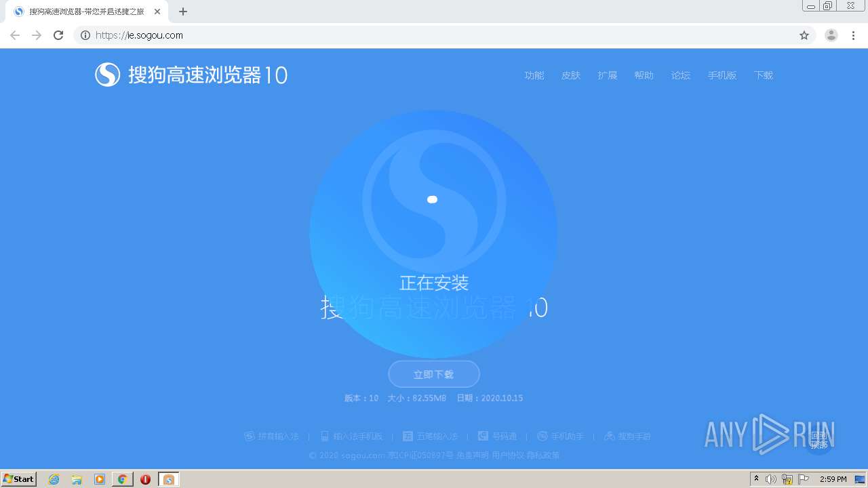Click the 搜狗高速浏览器 10 header title
Image resolution: width=868 pixels, height=488 pixels.
(x=208, y=75)
